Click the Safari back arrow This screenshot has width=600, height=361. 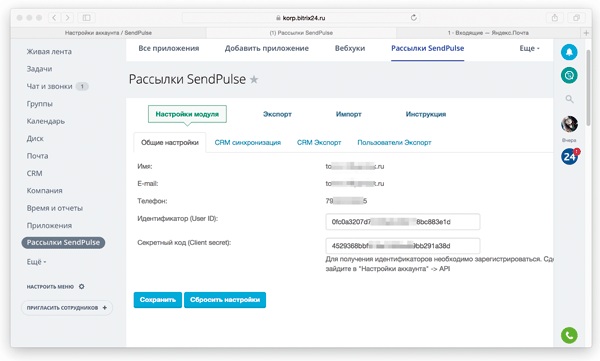pos(54,18)
